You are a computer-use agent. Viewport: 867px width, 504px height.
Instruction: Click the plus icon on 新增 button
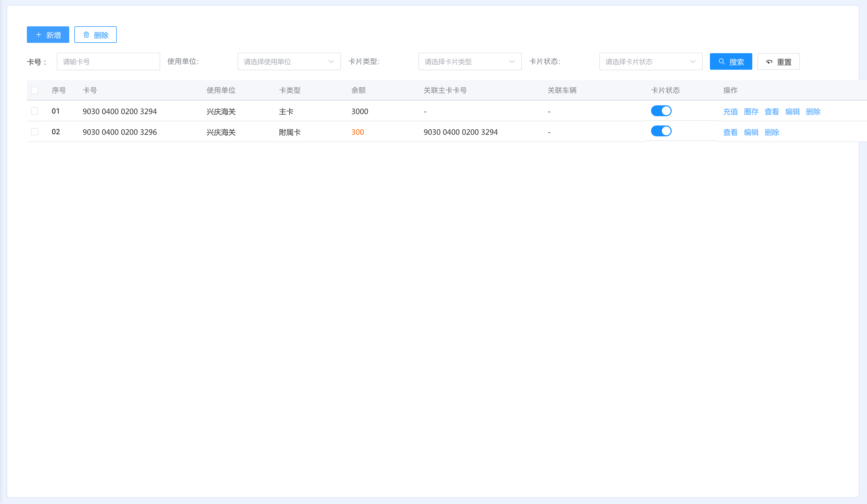point(38,35)
